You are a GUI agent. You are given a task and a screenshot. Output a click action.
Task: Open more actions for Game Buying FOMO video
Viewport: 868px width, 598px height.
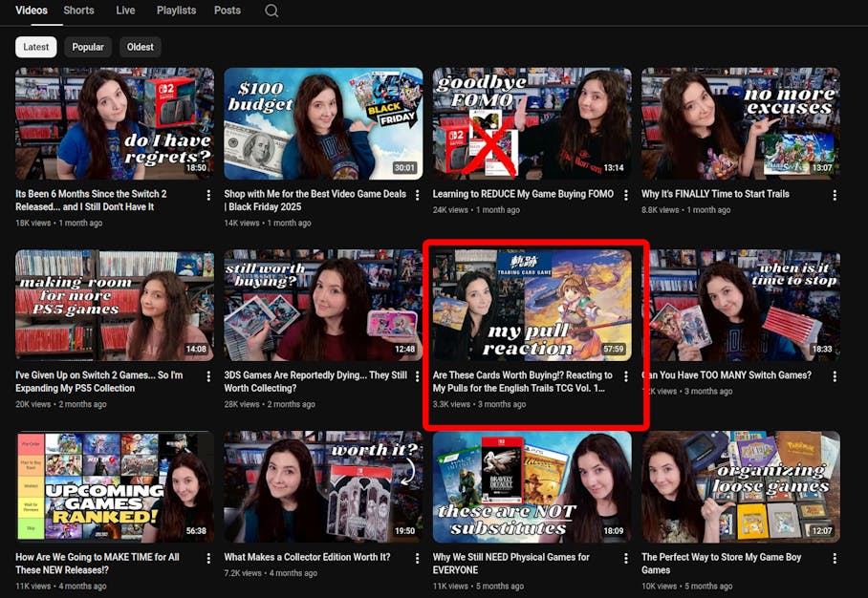pos(626,195)
